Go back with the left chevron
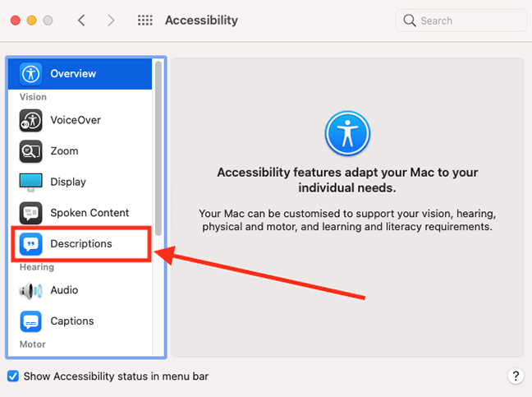 pos(81,21)
